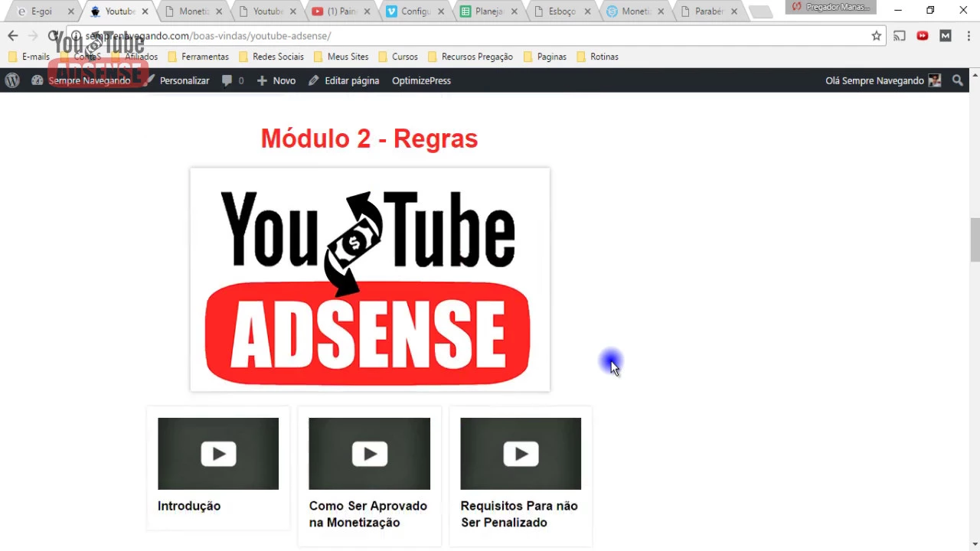Close the Configu tab

pyautogui.click(x=441, y=11)
